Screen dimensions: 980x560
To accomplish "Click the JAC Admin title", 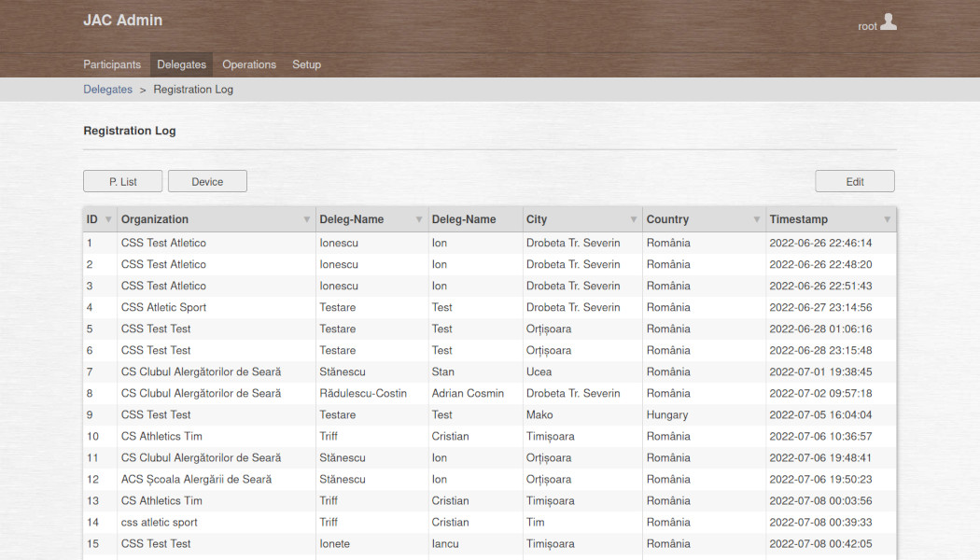I will tap(122, 21).
